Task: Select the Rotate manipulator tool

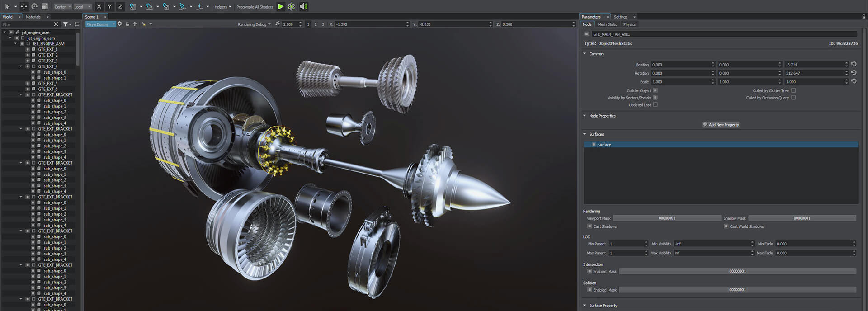Action: pos(34,6)
